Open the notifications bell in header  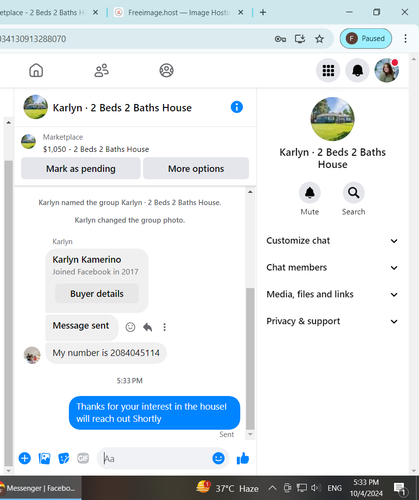pyautogui.click(x=357, y=70)
